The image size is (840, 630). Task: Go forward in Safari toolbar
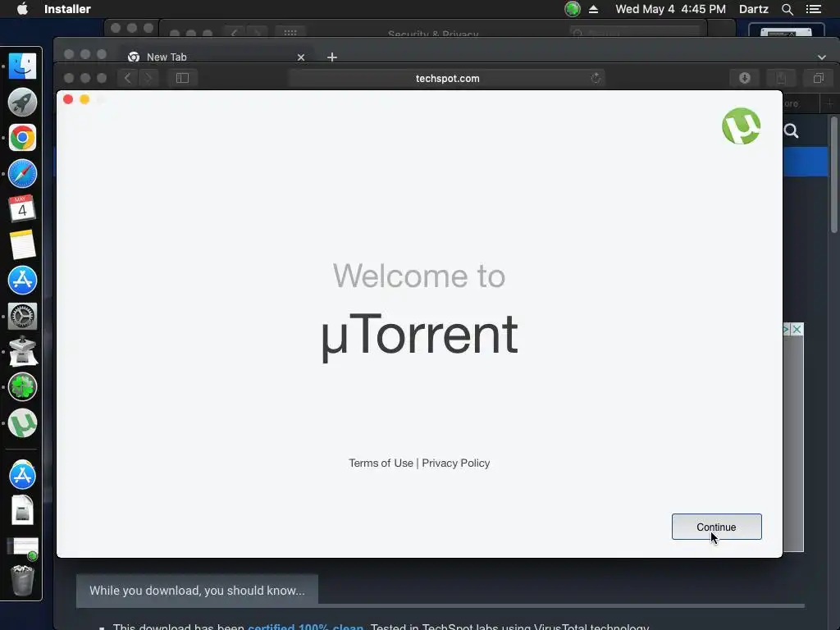point(148,78)
